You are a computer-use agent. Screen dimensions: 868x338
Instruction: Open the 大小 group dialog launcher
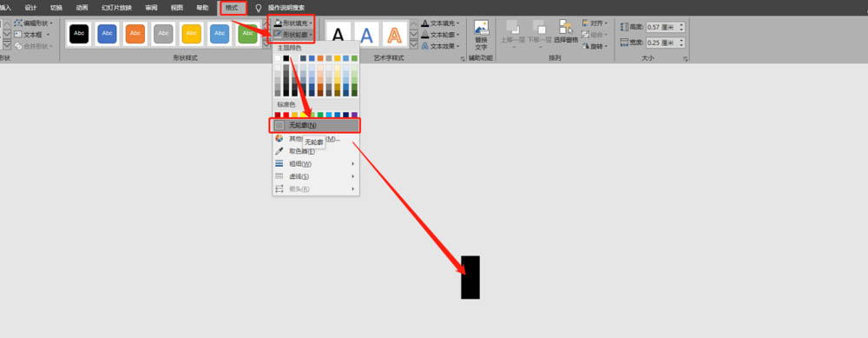tap(686, 58)
